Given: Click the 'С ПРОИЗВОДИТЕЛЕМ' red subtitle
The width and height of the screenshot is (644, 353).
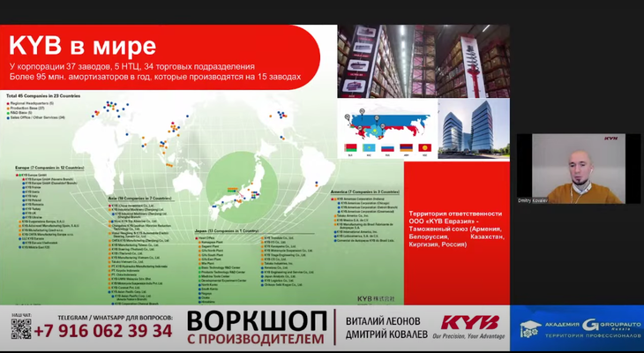Looking at the screenshot, I should click(256, 339).
